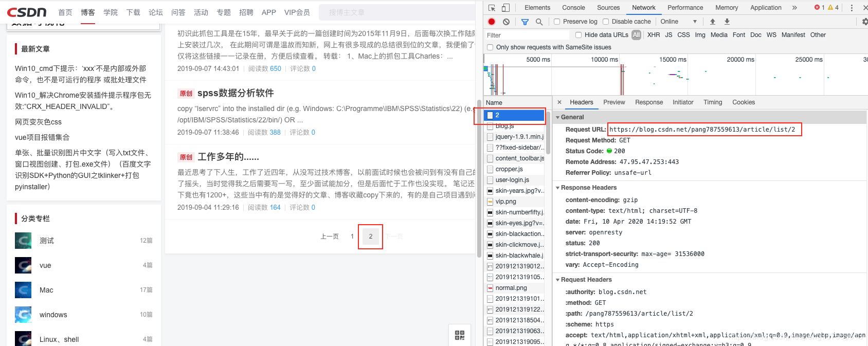The width and height of the screenshot is (868, 346).
Task: Open network settings gear
Action: [864, 22]
